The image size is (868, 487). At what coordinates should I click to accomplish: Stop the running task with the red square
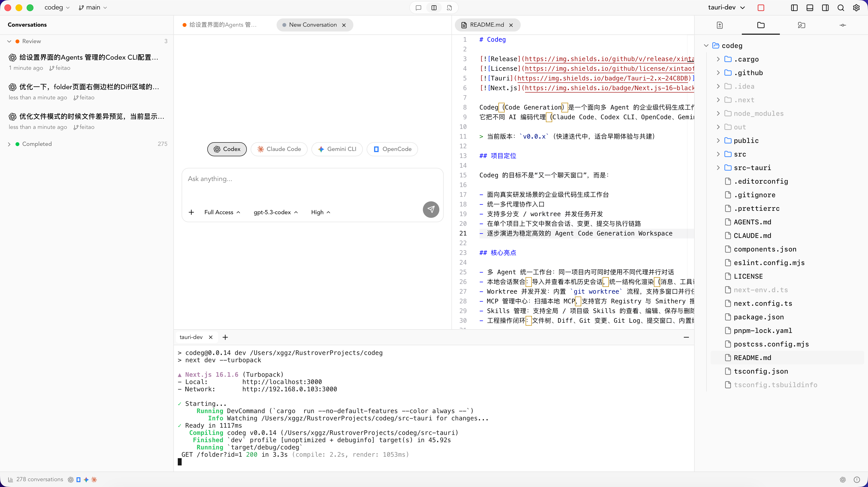click(761, 8)
